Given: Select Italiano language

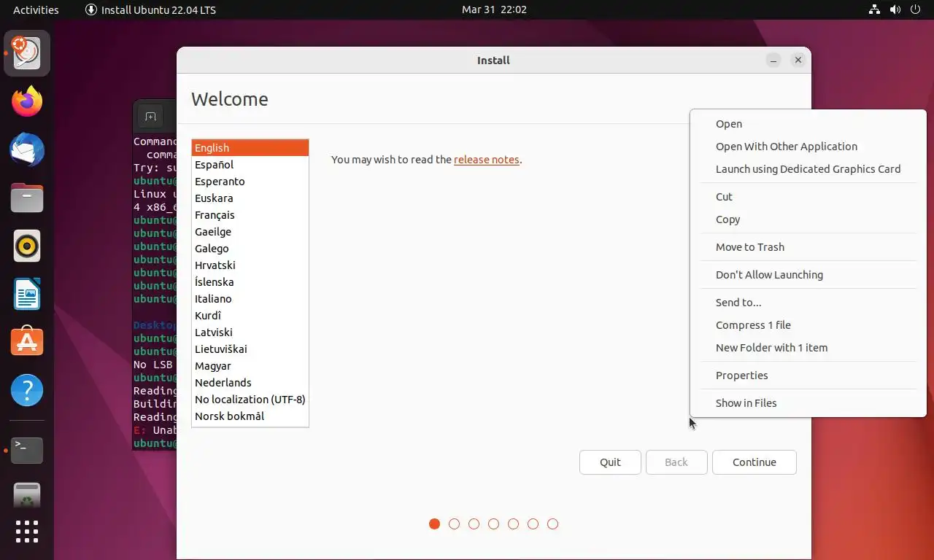Looking at the screenshot, I should [250, 299].
